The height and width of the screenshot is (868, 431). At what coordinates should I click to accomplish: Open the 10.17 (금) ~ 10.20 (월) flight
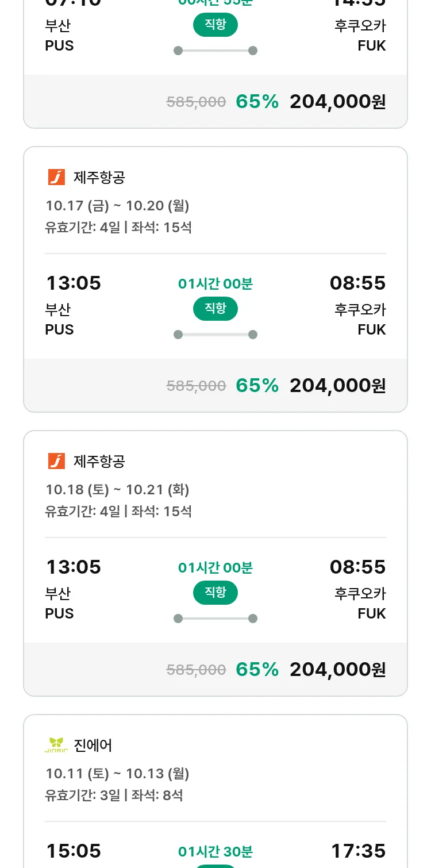(117, 205)
